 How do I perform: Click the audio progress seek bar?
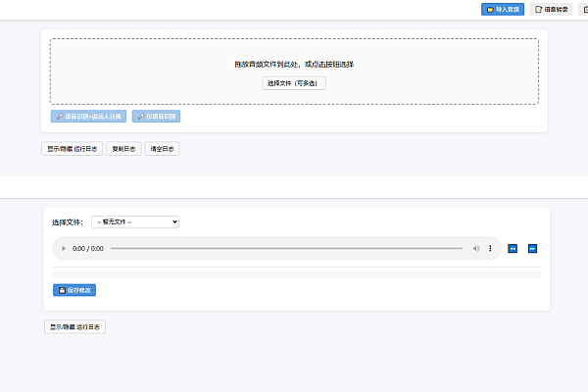[x=286, y=248]
